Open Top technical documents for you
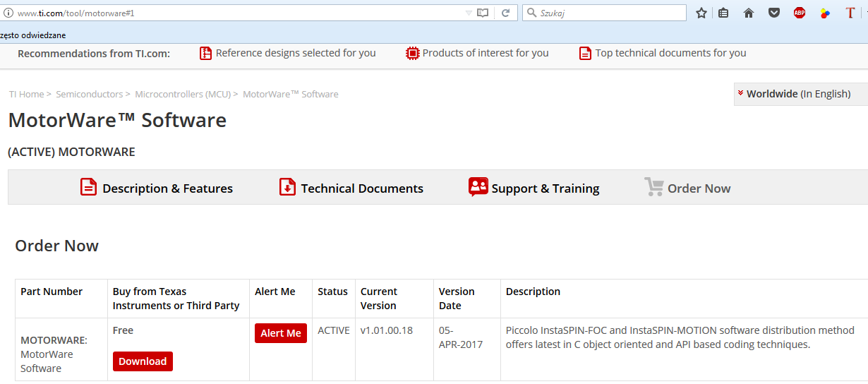This screenshot has width=868, height=384. 670,53
